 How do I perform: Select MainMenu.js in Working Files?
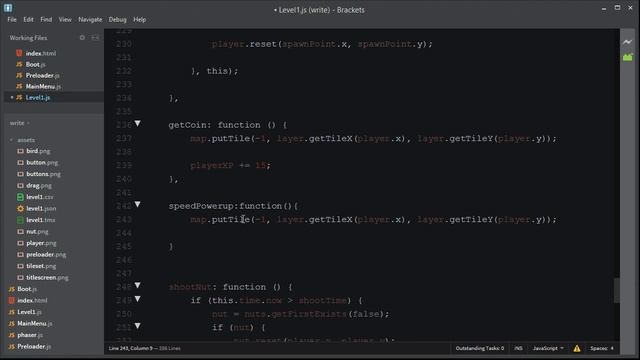pyautogui.click(x=43, y=86)
